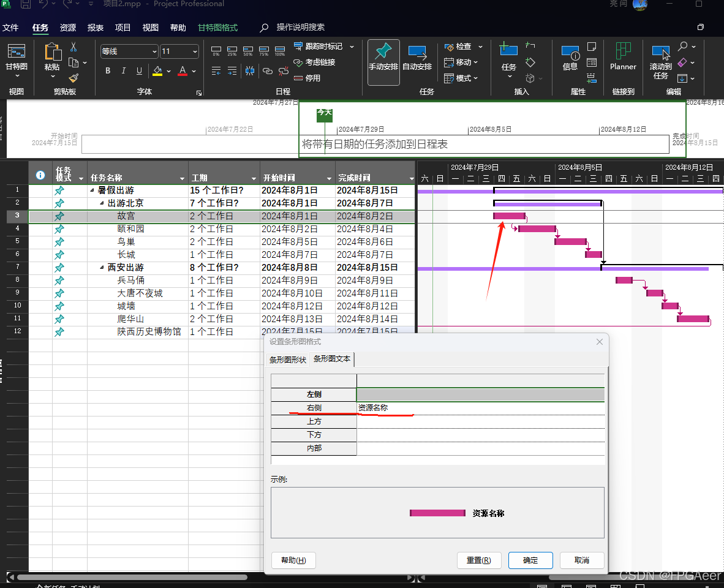Click 考虑链接 (Respect Links)
Image resolution: width=724 pixels, height=588 pixels.
pos(314,62)
